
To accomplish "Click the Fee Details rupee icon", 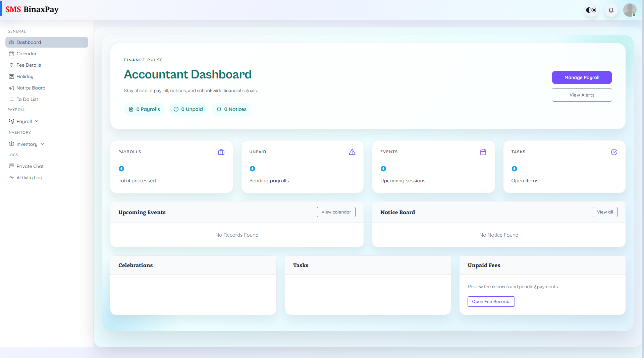I will [12, 65].
